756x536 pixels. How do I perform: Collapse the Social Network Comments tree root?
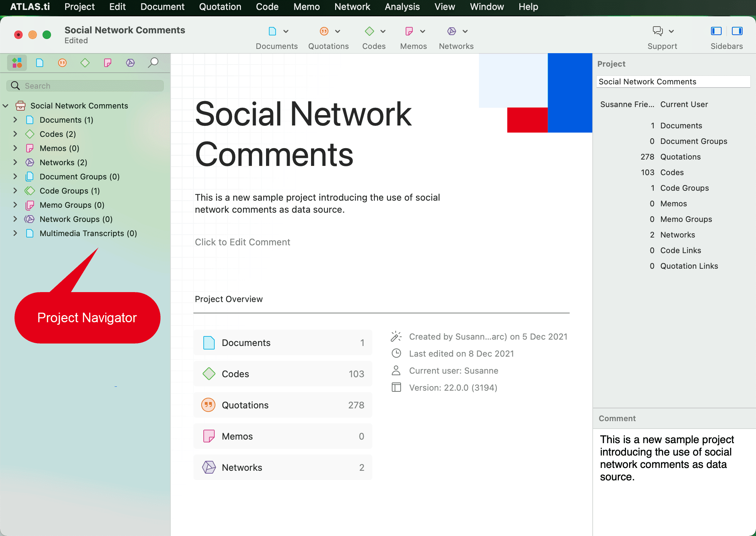coord(6,106)
